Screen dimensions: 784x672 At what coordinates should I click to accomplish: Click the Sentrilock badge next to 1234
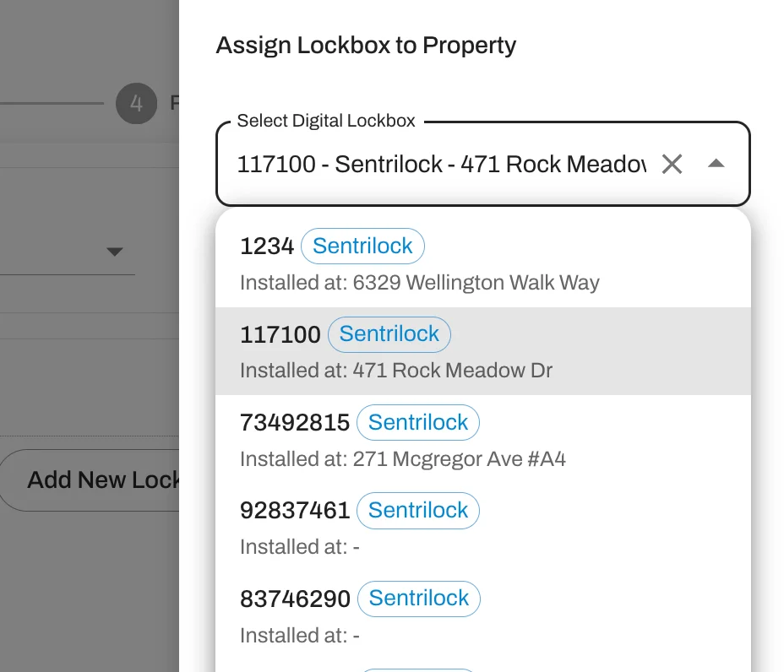(x=363, y=246)
